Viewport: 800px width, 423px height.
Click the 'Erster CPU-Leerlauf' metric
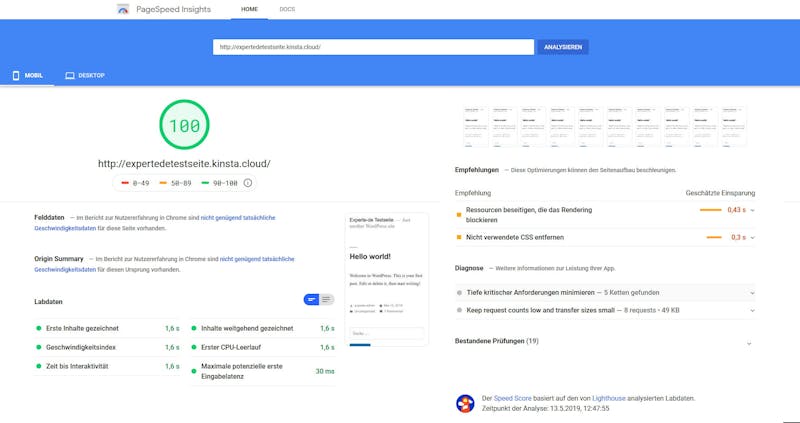tap(263, 347)
